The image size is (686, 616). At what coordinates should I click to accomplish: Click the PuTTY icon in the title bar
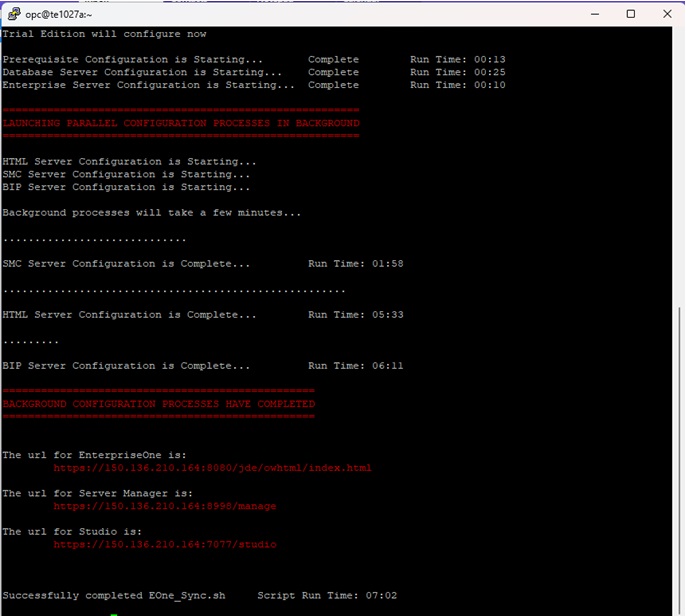click(14, 14)
